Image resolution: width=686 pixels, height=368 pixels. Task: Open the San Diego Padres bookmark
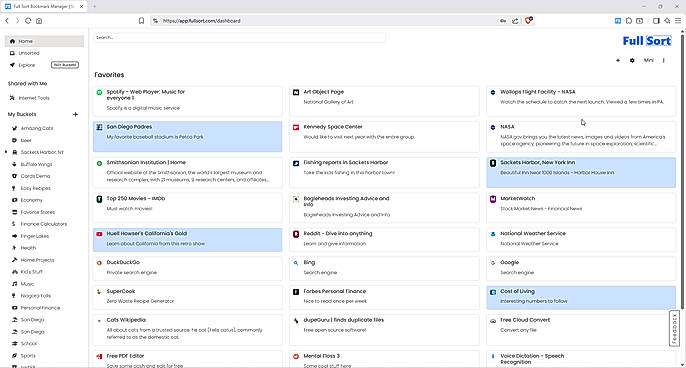tap(187, 137)
